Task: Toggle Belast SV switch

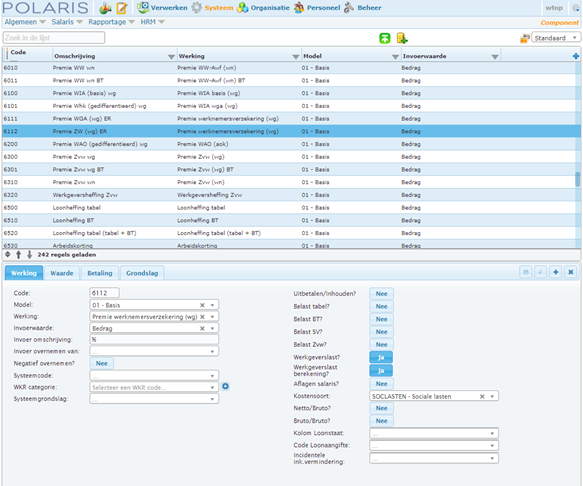Action: pos(381,331)
